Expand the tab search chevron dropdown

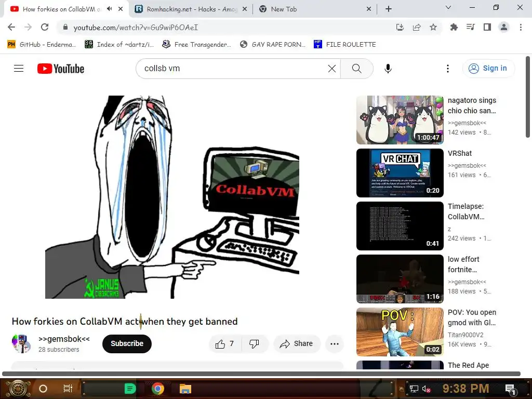click(448, 7)
